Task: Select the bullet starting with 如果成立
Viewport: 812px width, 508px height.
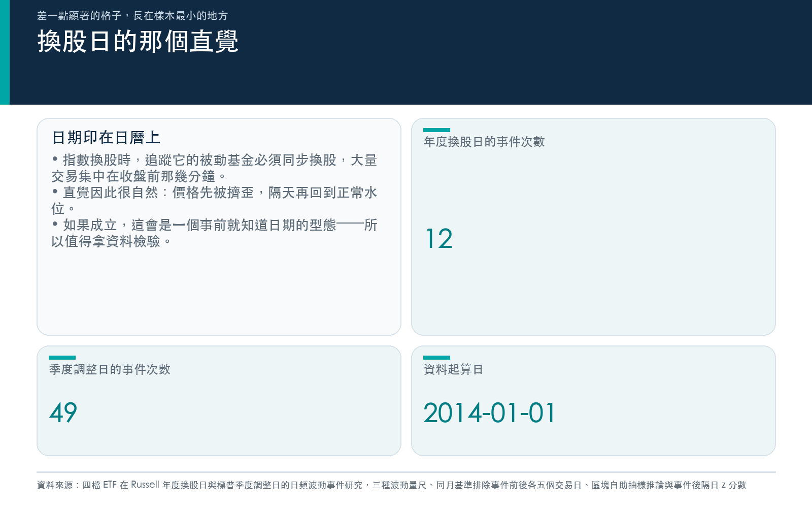Action: point(214,233)
